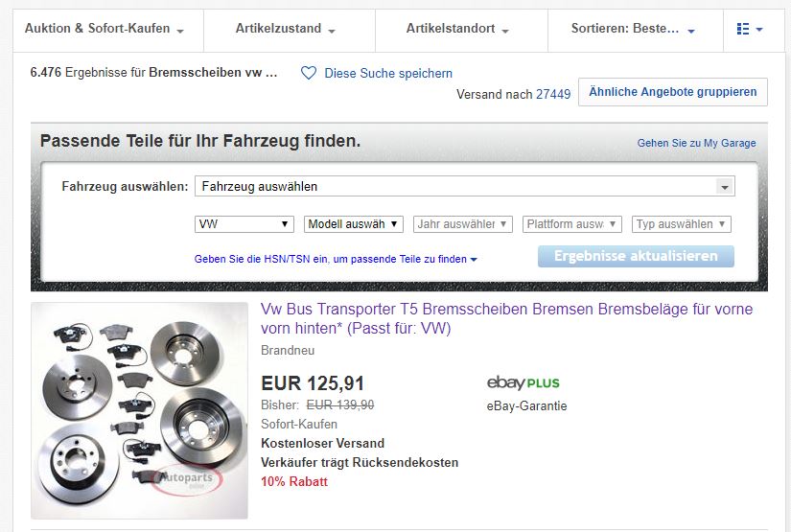Click Ähnliche Angebote gruppieren button
Viewport: 791px width, 532px height.
[672, 92]
